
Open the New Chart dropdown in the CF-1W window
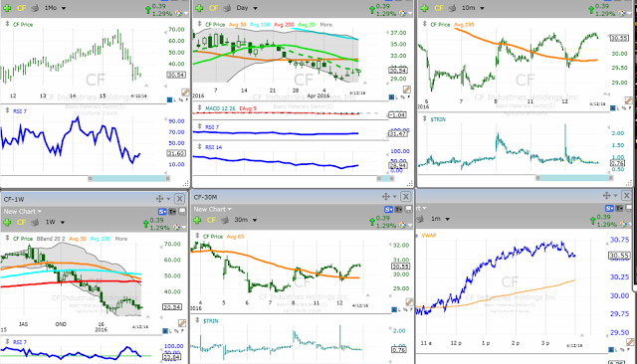[22, 212]
